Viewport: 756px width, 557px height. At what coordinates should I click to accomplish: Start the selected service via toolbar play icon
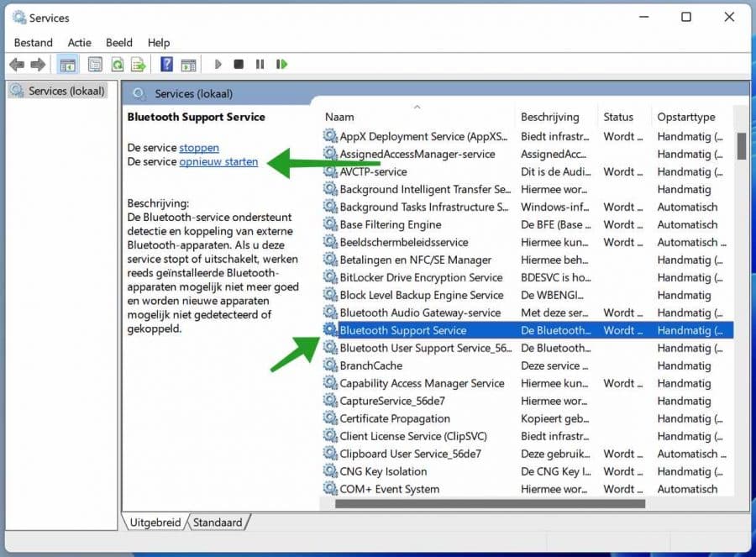[x=218, y=64]
